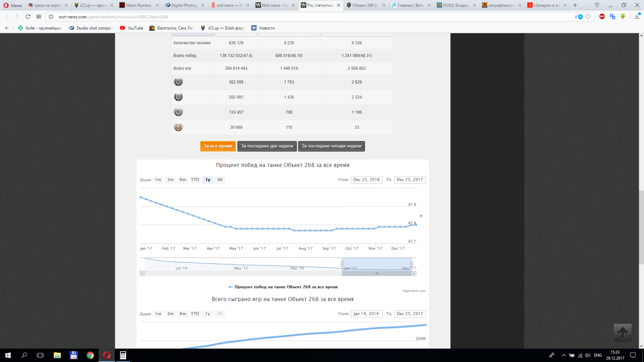Set games-played chart zoom to 1m
644x362 pixels.
point(158,314)
